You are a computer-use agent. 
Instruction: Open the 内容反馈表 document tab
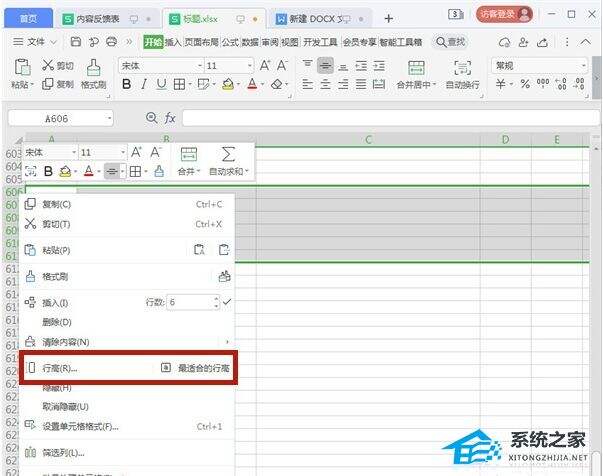107,19
